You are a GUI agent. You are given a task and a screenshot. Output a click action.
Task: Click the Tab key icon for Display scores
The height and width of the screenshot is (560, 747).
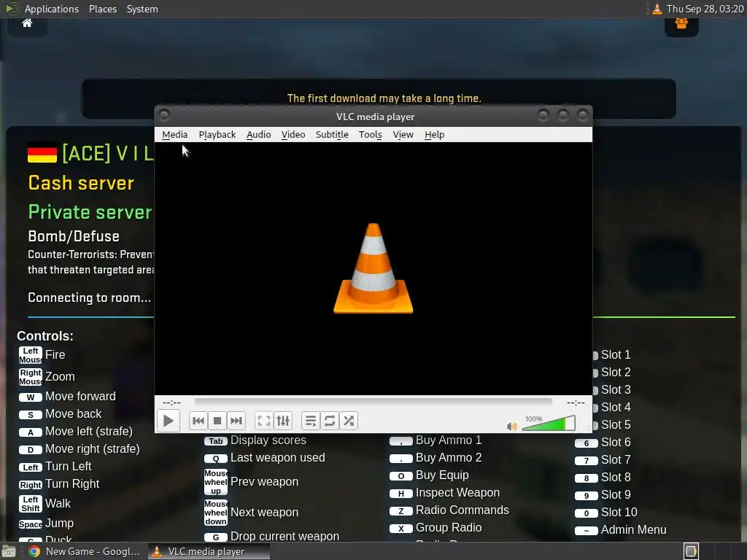pyautogui.click(x=216, y=441)
